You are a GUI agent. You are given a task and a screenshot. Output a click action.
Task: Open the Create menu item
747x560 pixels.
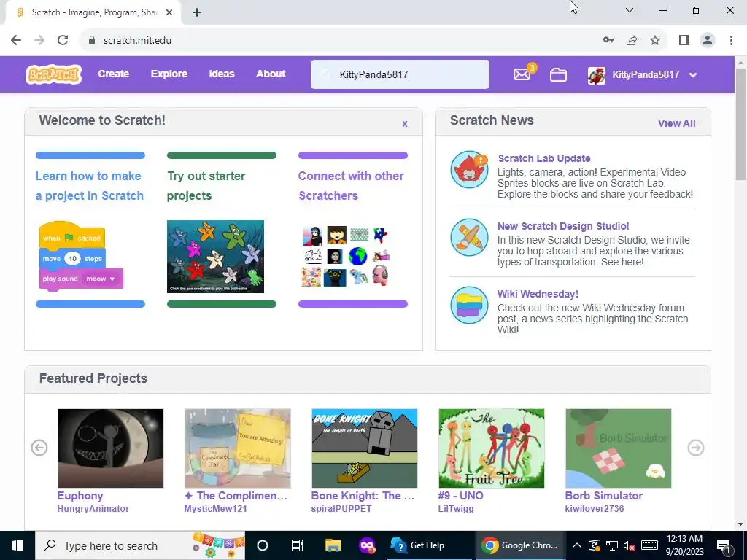pyautogui.click(x=113, y=74)
